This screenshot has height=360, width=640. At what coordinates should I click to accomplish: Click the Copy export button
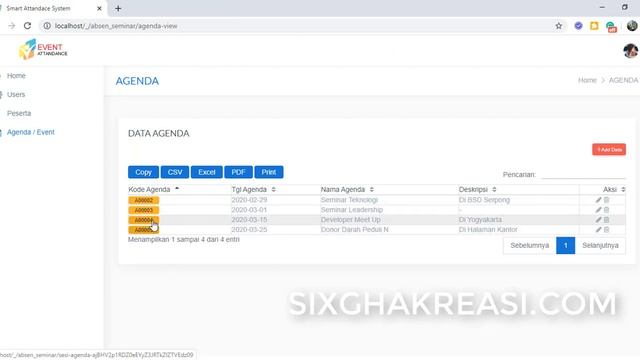pos(143,172)
